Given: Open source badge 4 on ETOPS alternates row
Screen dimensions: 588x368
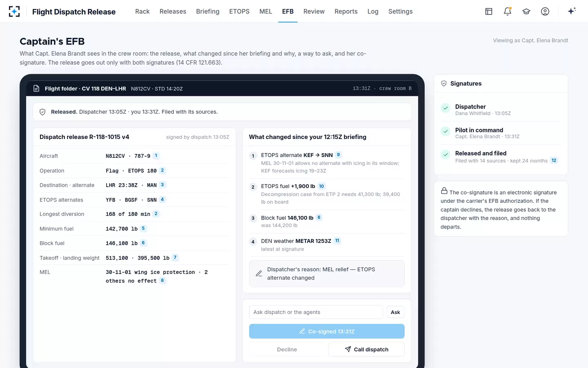Looking at the screenshot, I should pos(162,200).
